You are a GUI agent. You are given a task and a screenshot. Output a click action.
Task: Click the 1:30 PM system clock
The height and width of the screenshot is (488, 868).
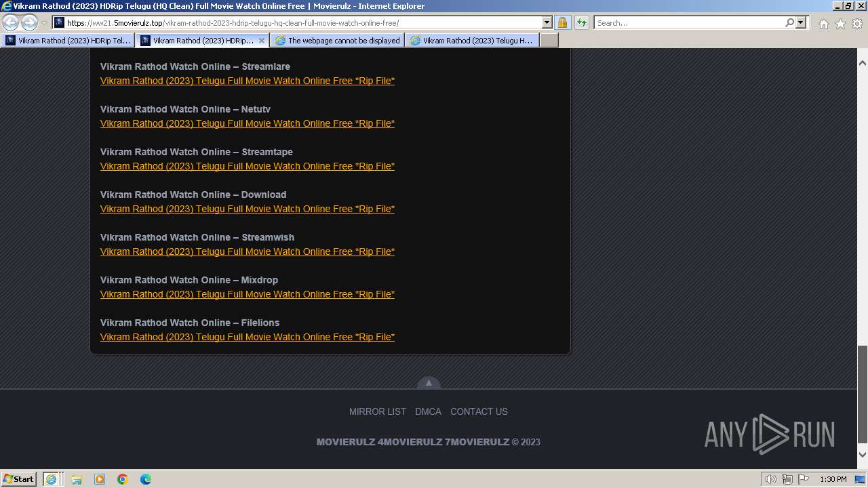pos(833,479)
